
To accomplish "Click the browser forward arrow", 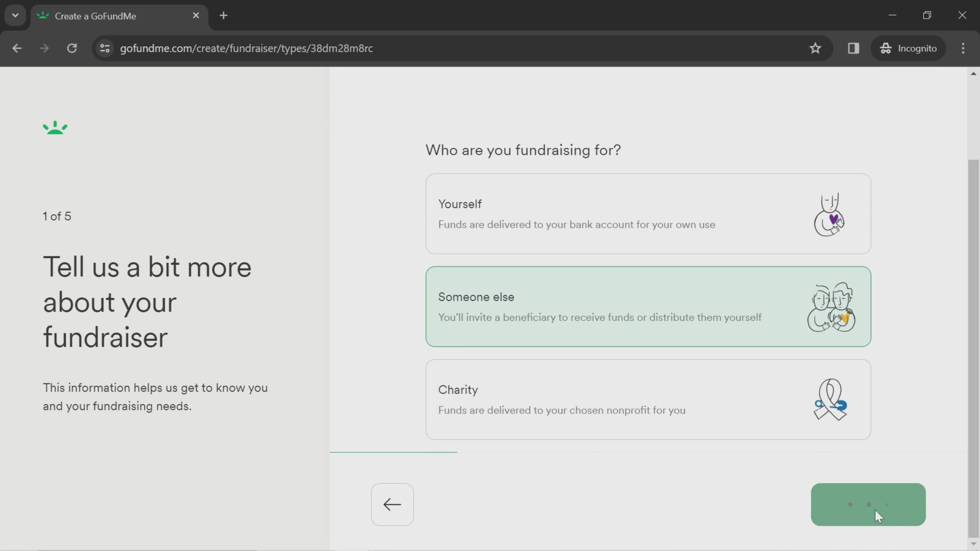I will point(44,48).
